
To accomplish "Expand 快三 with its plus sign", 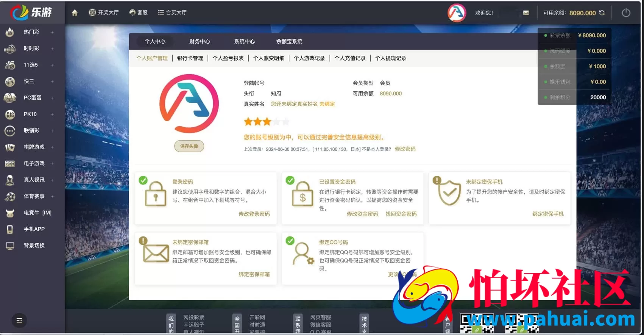I will click(52, 81).
